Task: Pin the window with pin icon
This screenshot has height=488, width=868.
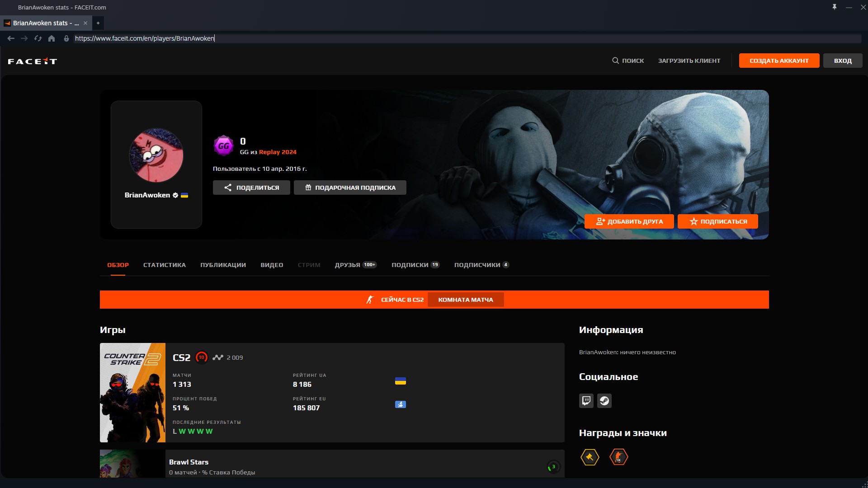Action: coord(835,7)
